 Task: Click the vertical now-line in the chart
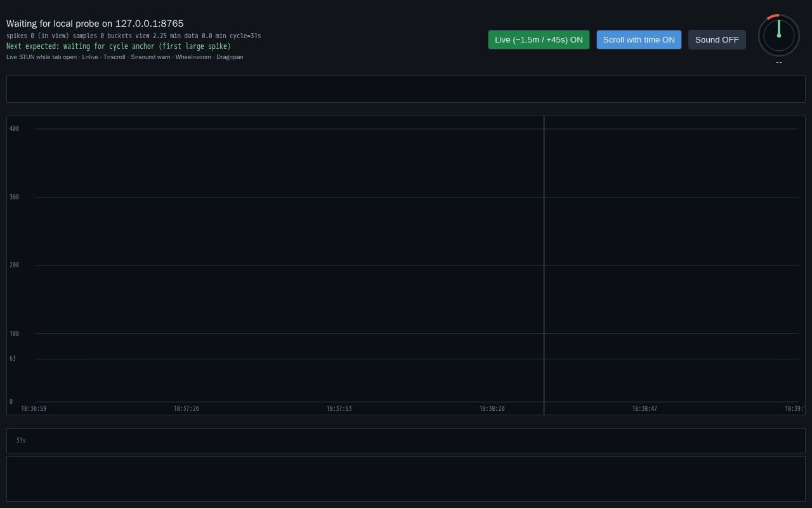[x=544, y=265]
